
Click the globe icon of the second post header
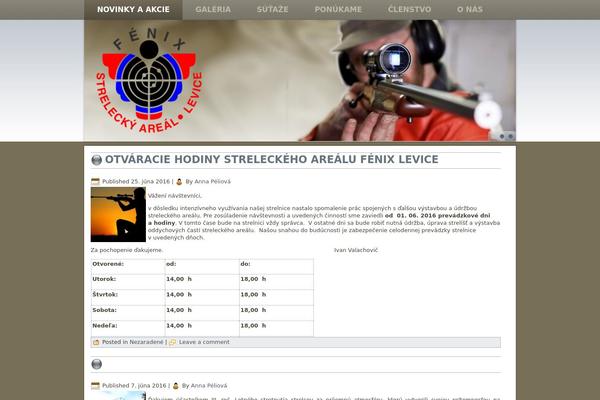point(97,364)
